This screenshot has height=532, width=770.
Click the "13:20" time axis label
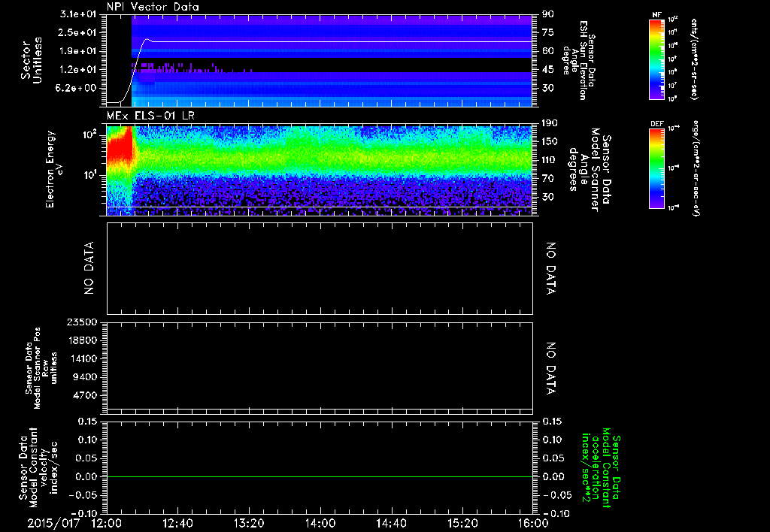coord(248,524)
